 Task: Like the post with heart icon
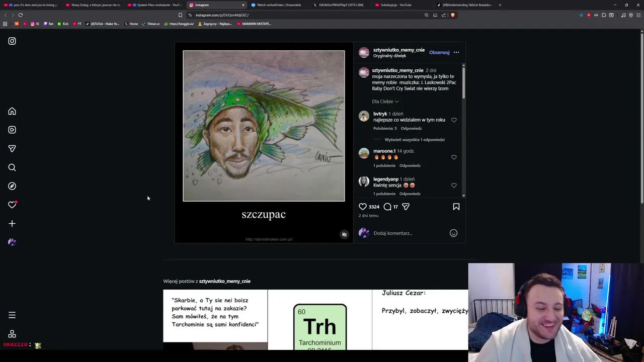(x=363, y=207)
